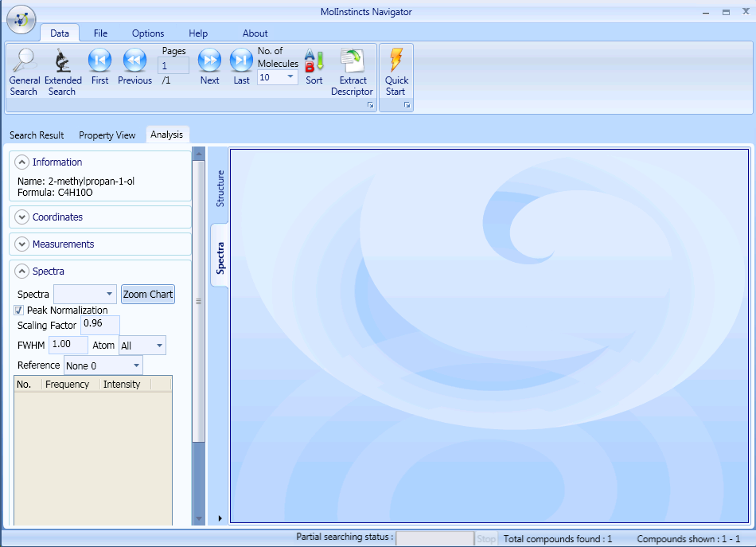Screen dimensions: 756x547
Task: Click the No. column header
Action: point(28,385)
